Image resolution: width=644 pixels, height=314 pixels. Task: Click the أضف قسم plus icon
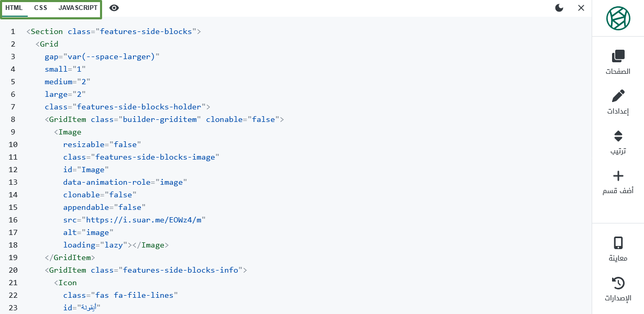(x=618, y=176)
